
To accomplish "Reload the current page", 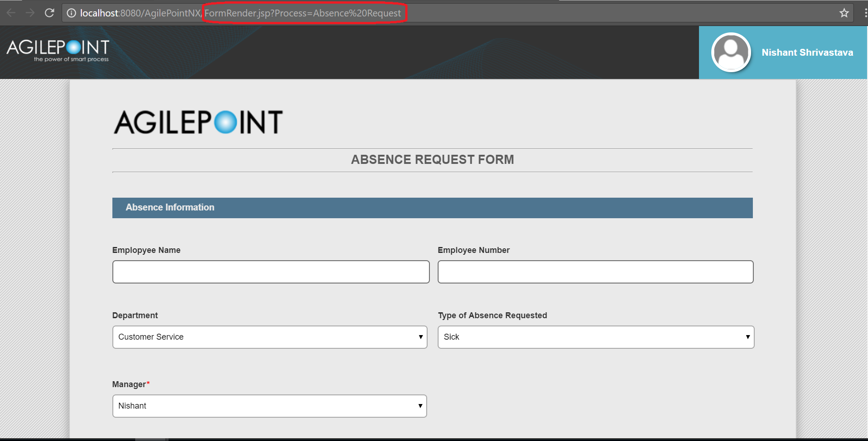I will click(x=49, y=13).
